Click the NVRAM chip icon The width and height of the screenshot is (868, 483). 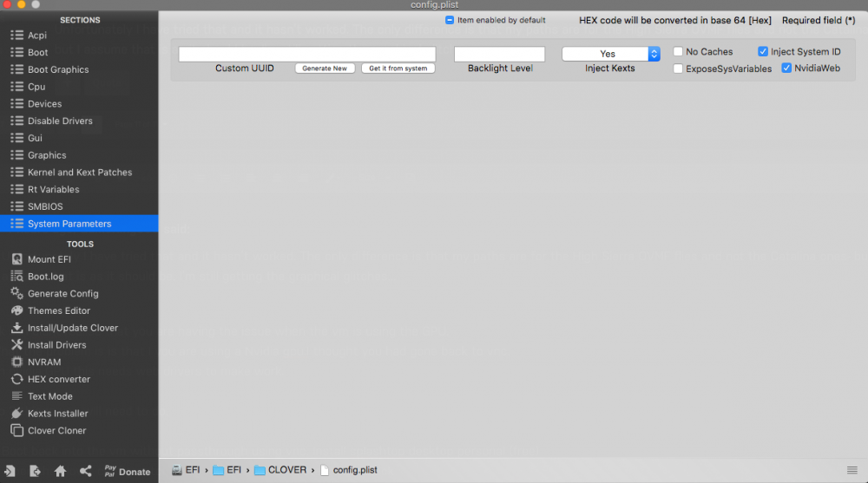(17, 362)
